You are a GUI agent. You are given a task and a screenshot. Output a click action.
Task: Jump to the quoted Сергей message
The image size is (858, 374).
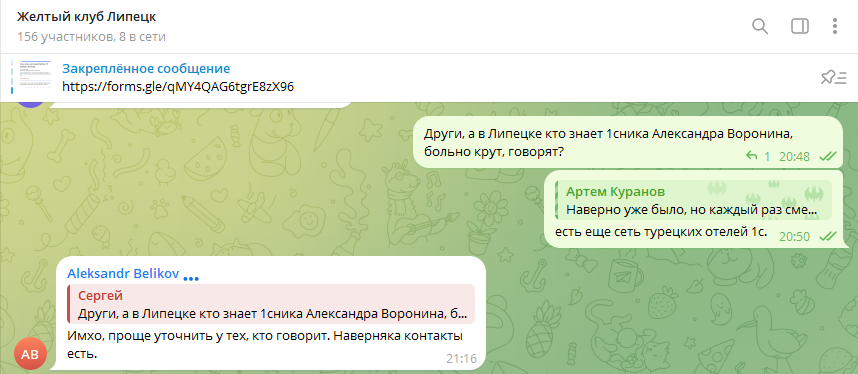tap(271, 304)
